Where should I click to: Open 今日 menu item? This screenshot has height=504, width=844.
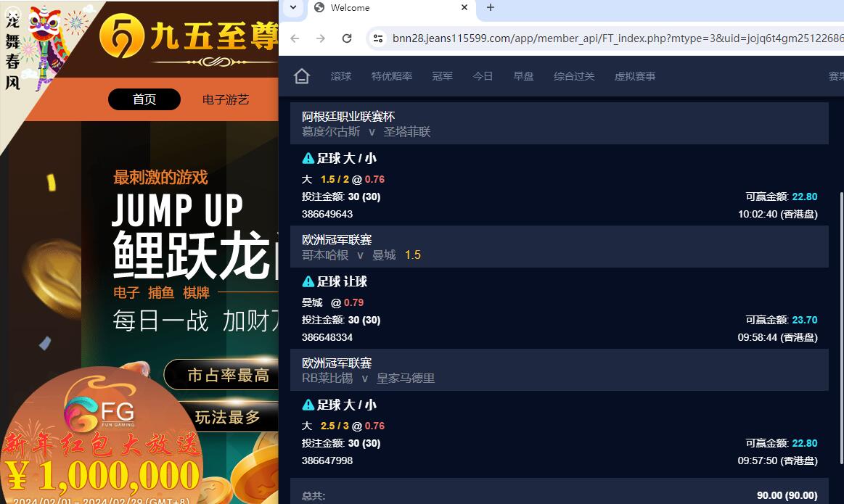tap(483, 76)
